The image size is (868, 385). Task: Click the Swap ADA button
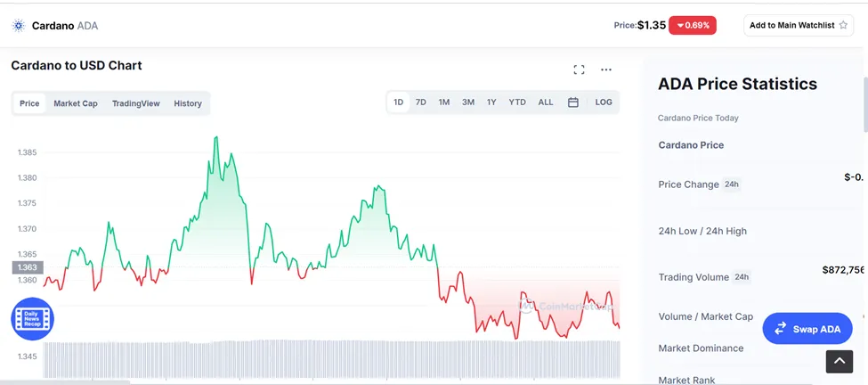pos(807,329)
